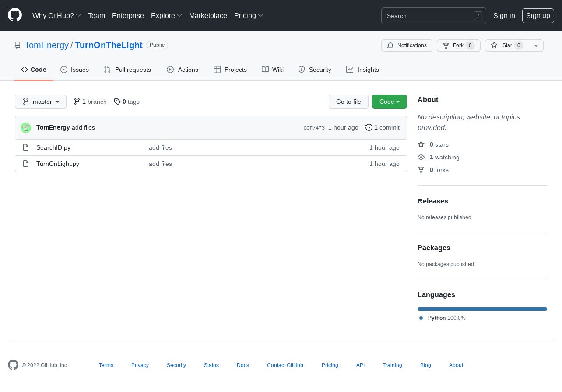Open TurnOnTheLight repository title link
Screen dimensions: 562x392
pyautogui.click(x=109, y=45)
